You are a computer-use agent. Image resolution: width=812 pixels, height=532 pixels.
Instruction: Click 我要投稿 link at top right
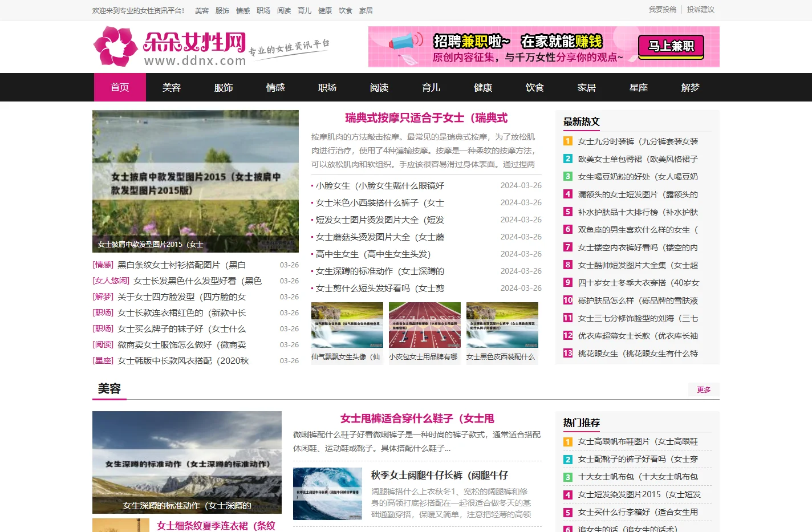(x=663, y=10)
